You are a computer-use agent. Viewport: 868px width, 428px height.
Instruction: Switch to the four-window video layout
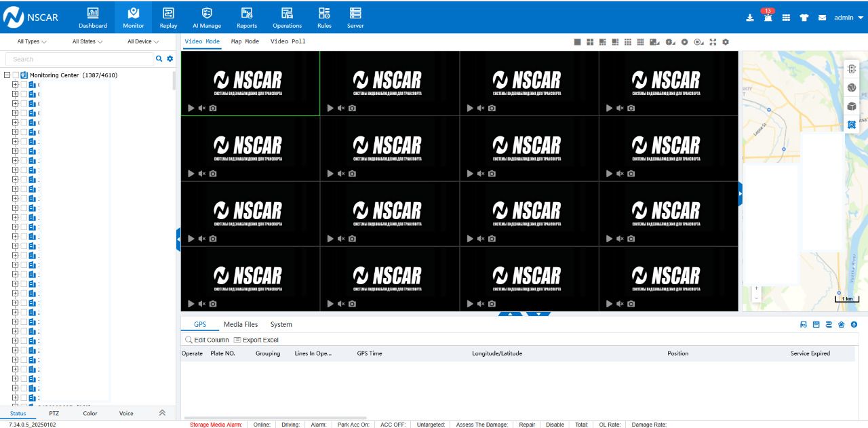590,42
